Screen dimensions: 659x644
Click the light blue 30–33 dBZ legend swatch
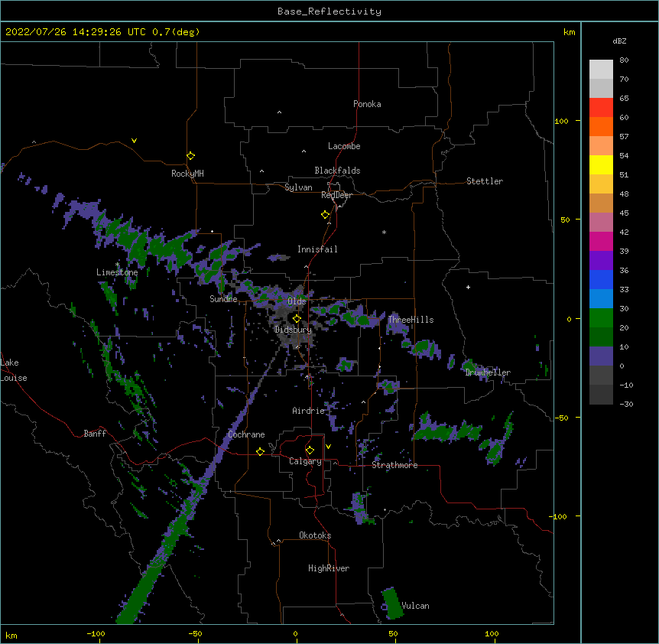click(x=601, y=299)
